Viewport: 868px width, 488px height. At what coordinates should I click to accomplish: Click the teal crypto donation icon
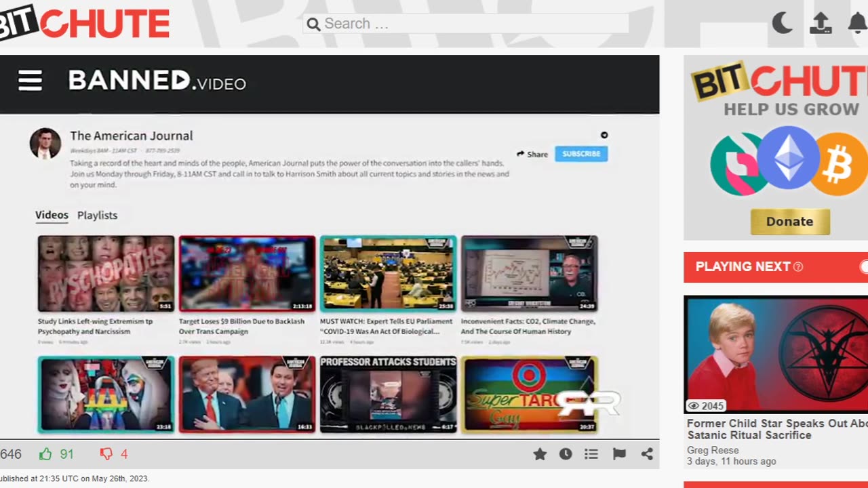point(738,164)
